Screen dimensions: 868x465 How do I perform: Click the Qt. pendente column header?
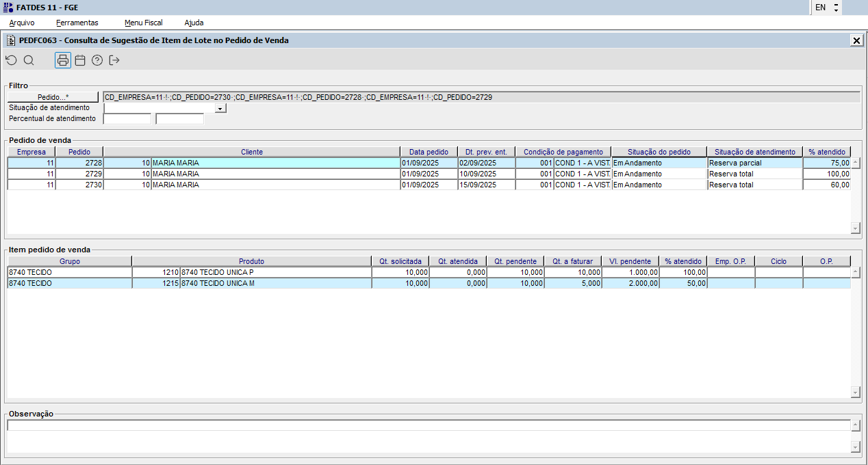(516, 261)
